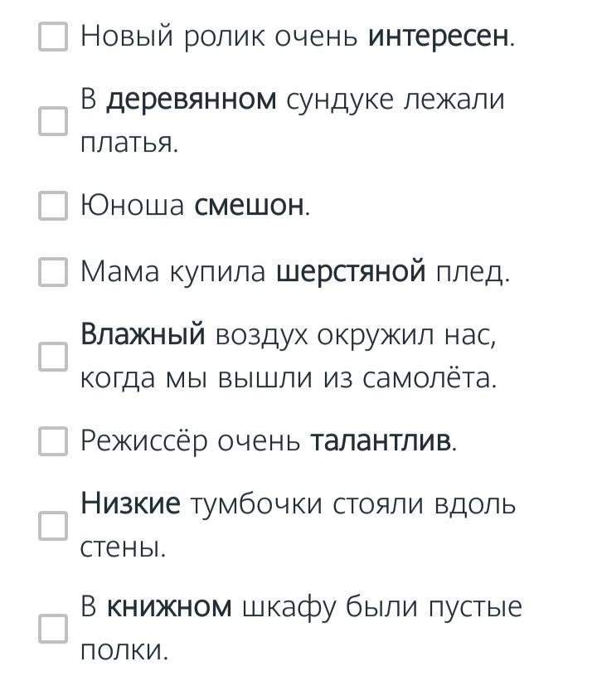Enable the checkbox for 'Мама купила шерстяной плед'

coord(53,272)
